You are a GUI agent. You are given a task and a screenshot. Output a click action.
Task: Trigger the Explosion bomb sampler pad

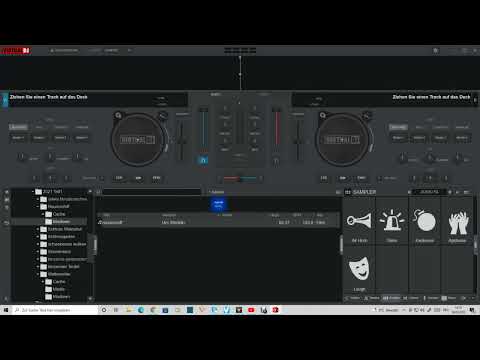click(425, 222)
